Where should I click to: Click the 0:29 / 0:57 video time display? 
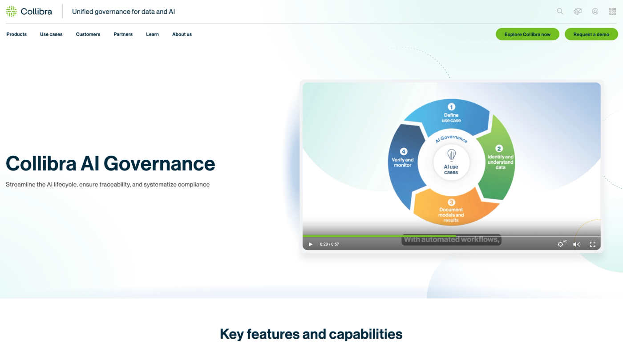[329, 244]
